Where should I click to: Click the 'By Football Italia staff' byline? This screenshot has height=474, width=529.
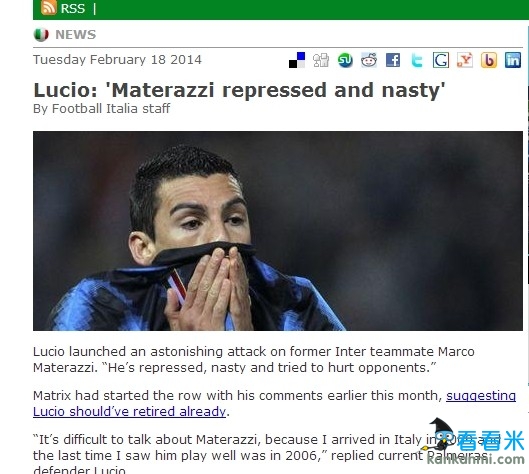[102, 109]
